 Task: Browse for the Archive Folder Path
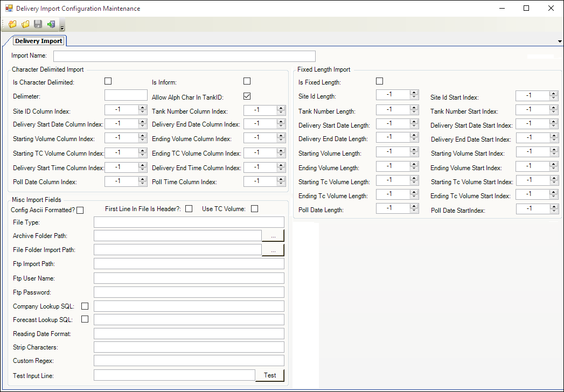point(273,236)
